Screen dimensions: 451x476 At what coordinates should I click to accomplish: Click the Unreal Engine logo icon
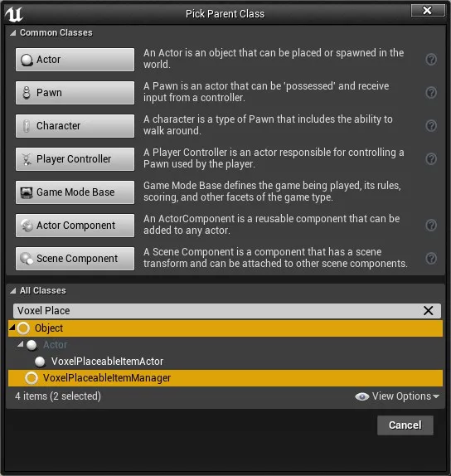click(x=14, y=14)
